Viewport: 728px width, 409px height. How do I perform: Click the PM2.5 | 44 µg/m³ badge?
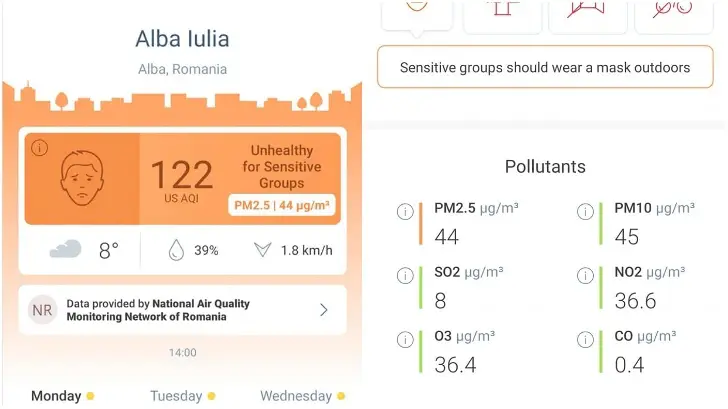click(282, 205)
